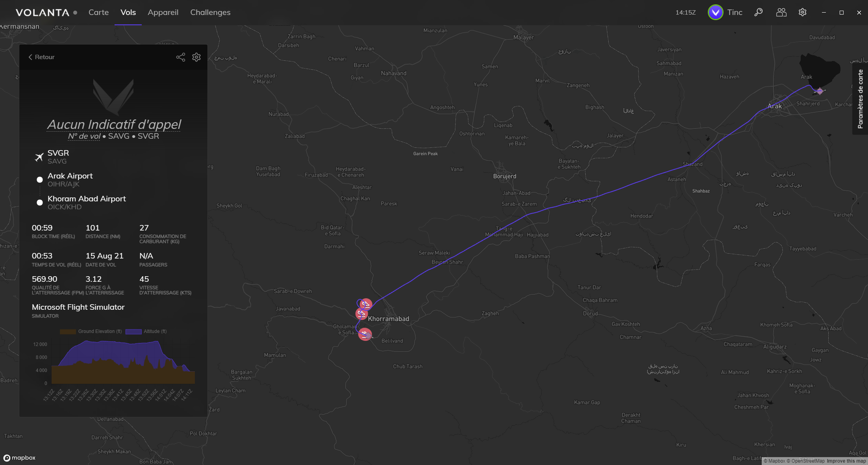Click the bottom landing marker near Belilvand

coord(365,334)
